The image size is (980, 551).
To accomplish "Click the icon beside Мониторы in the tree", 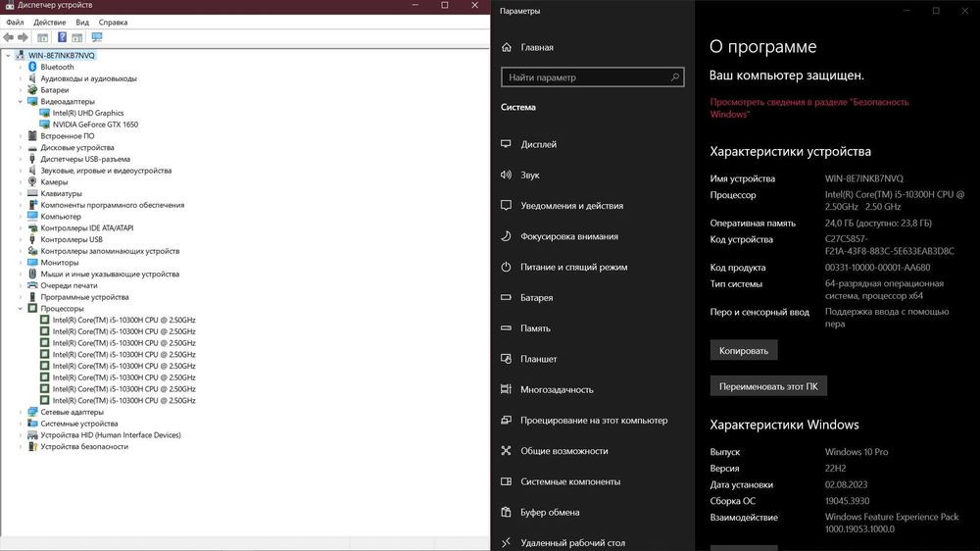I will [x=32, y=263].
